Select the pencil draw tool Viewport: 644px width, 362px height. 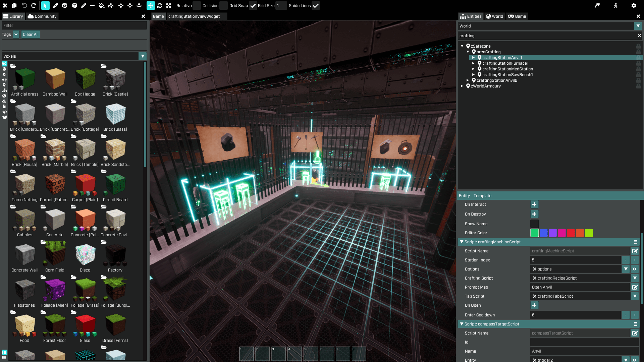click(84, 5)
